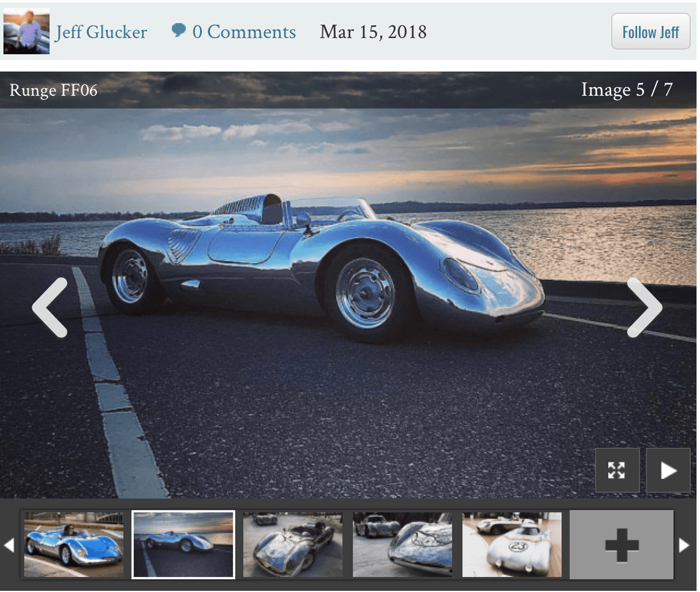Click the Image 5 / 7 counter

627,89
